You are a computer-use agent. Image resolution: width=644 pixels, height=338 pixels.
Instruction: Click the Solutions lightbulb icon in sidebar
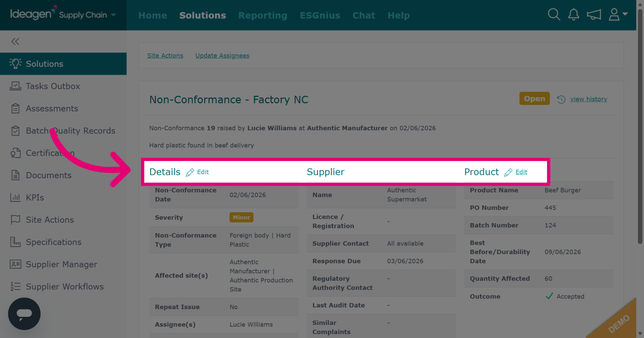[x=15, y=63]
